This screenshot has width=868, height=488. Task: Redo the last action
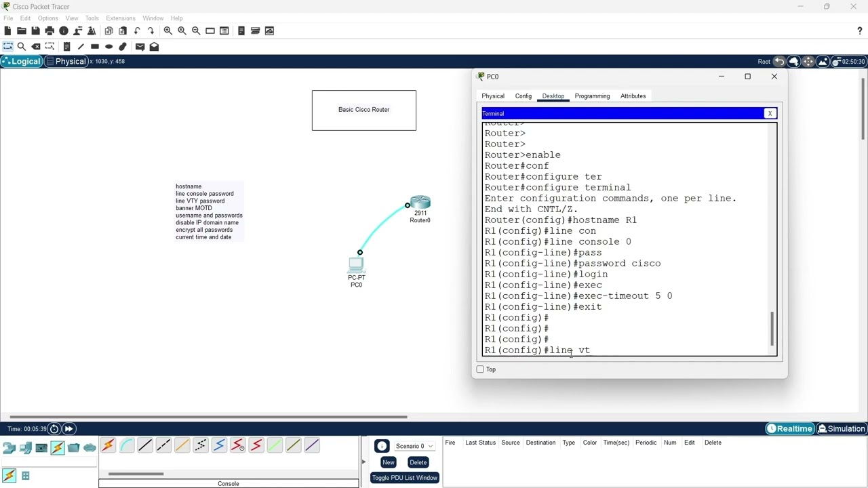pos(151,30)
